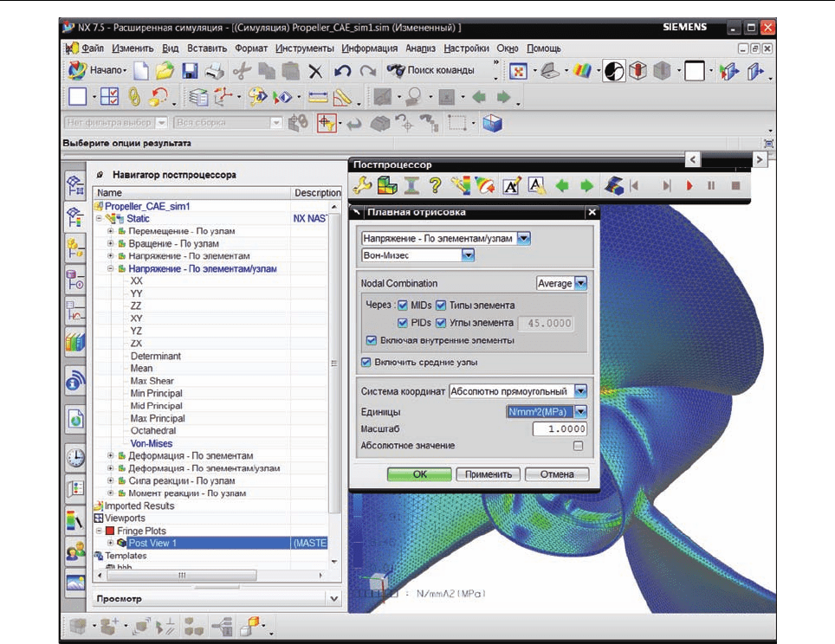Viewport: 835px width, 644px height.
Task: Click the Redo arrow icon
Action: point(367,71)
